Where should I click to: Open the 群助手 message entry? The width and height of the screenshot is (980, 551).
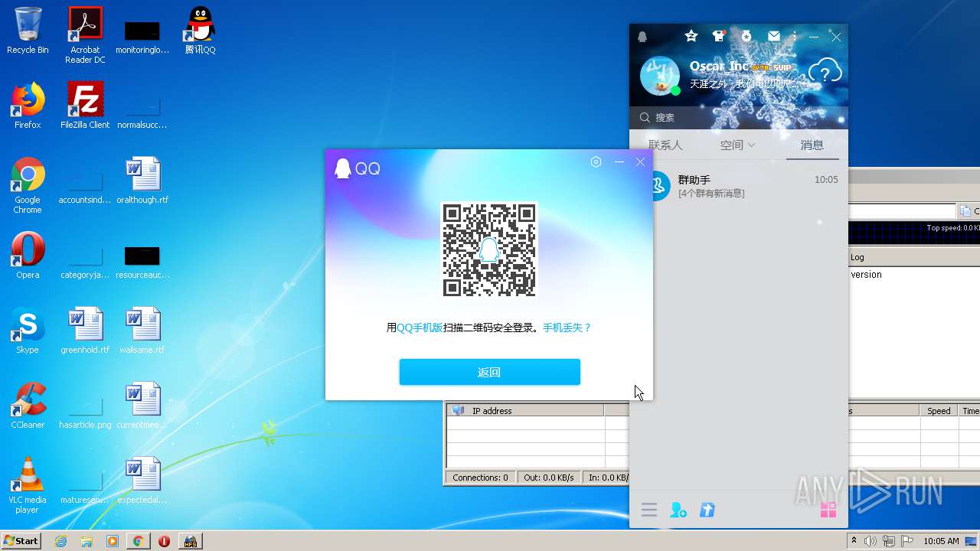[x=739, y=186]
